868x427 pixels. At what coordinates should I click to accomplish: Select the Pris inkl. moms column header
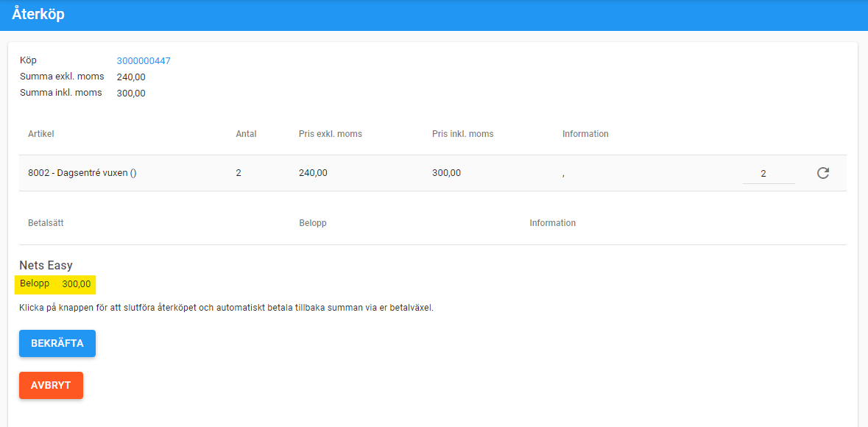pos(462,134)
